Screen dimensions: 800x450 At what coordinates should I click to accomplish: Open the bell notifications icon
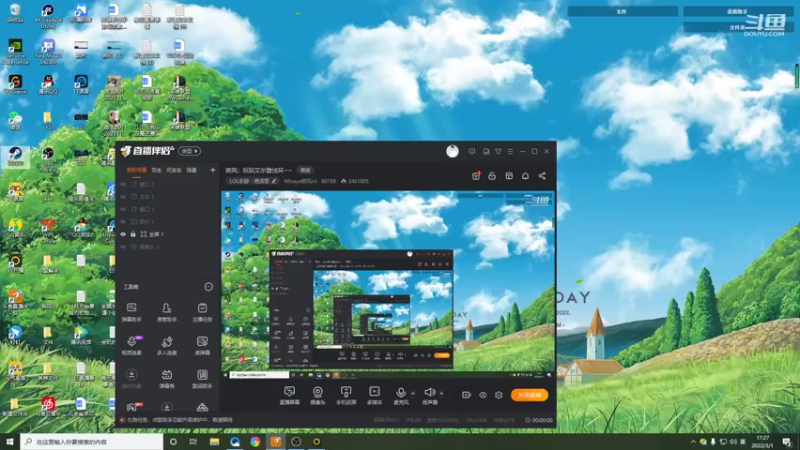tap(526, 176)
